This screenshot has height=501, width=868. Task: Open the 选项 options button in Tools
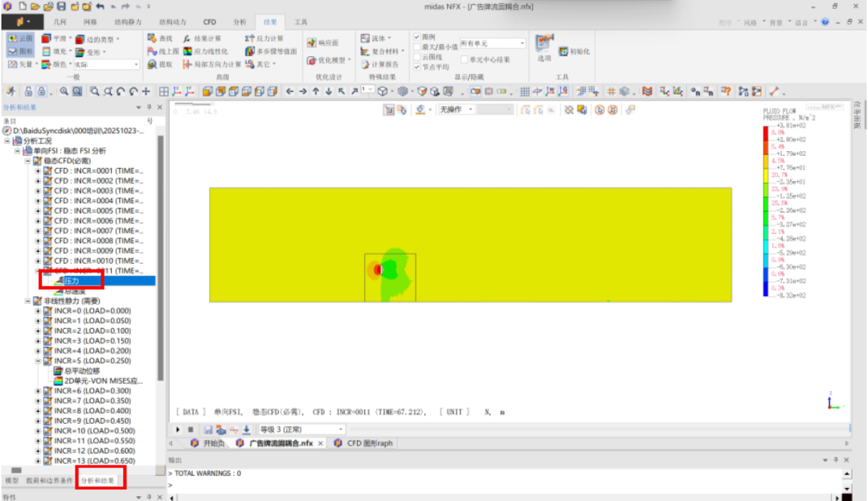click(544, 47)
